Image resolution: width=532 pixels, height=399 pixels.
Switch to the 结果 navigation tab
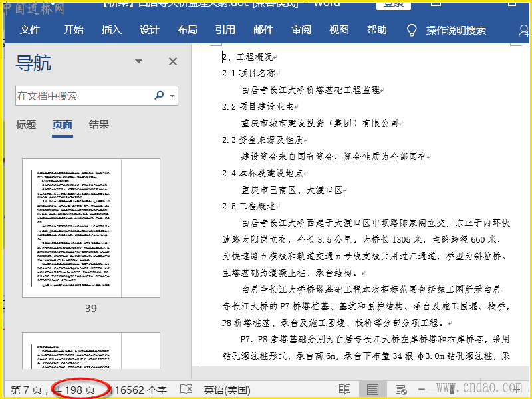(x=98, y=125)
